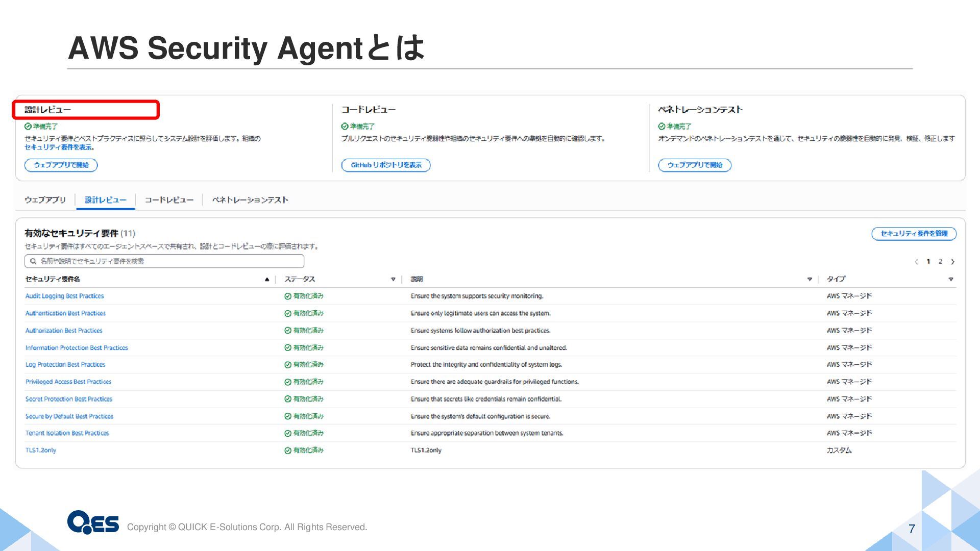This screenshot has width=980, height=551.
Task: Switch to the ペネトレーションテスト tab
Action: (x=250, y=200)
